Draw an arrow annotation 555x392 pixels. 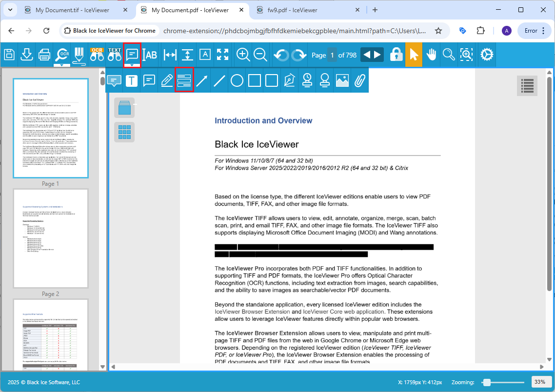pos(202,80)
